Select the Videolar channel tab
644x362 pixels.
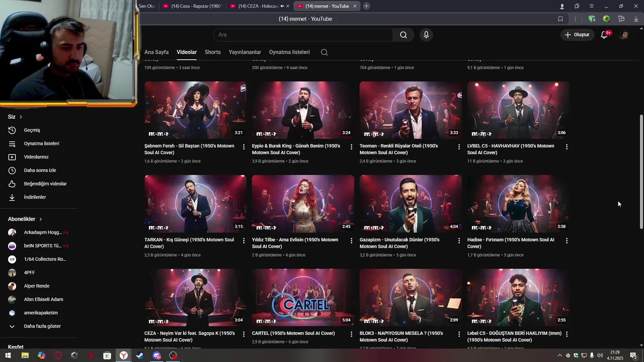187,52
